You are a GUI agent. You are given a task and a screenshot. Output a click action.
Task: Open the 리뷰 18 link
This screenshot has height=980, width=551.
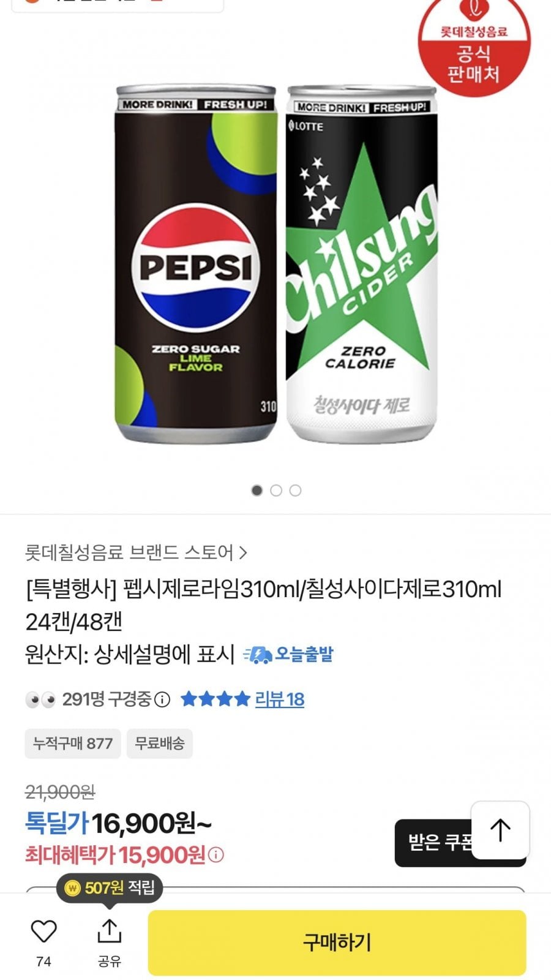point(279,699)
